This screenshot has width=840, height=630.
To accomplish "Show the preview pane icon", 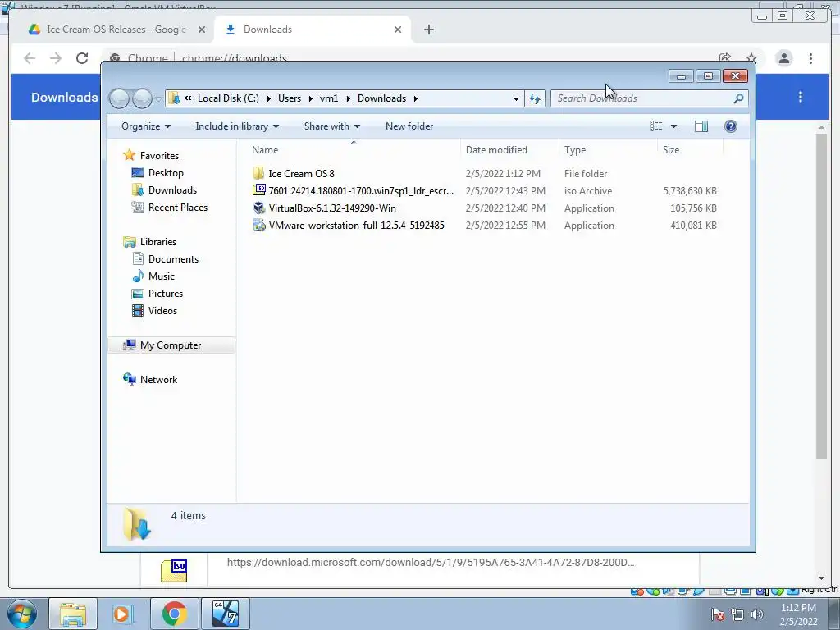I will (701, 126).
